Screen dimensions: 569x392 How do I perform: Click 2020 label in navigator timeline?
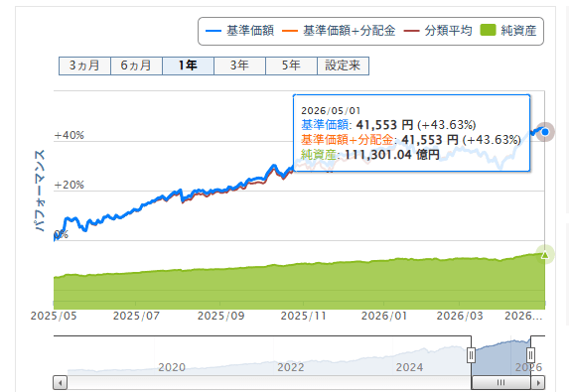[x=172, y=367]
